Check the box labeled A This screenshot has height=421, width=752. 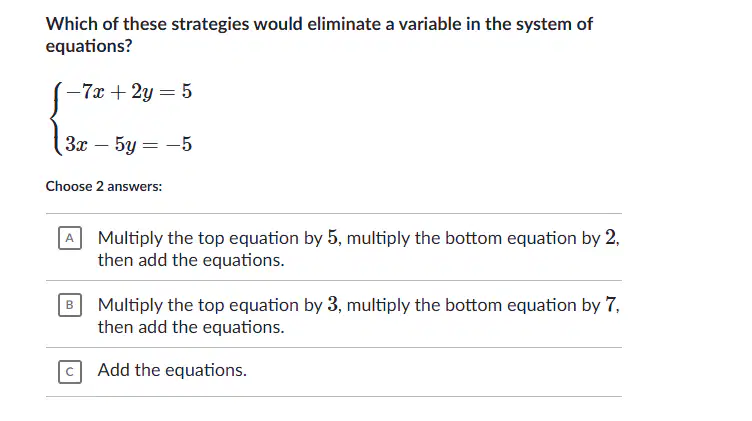(x=70, y=238)
